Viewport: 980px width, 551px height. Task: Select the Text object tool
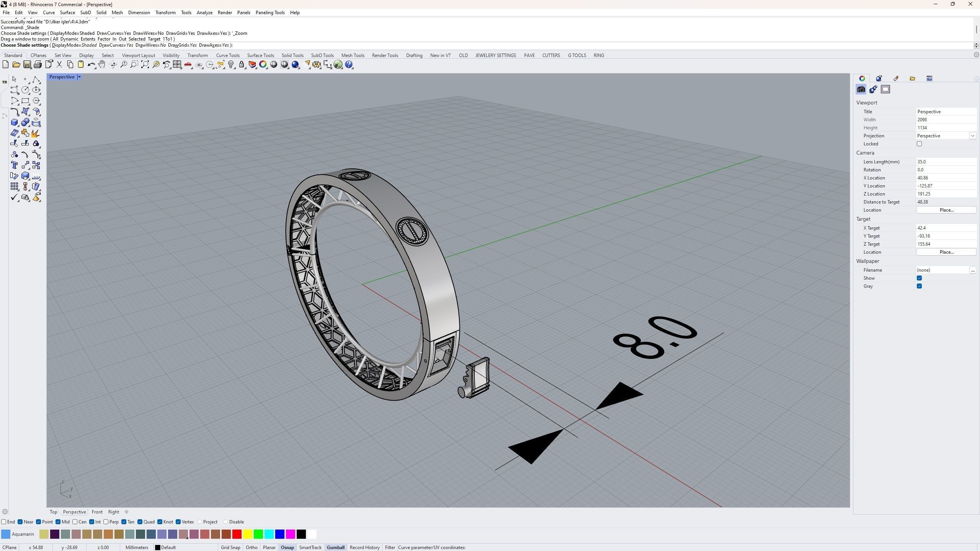pyautogui.click(x=14, y=165)
